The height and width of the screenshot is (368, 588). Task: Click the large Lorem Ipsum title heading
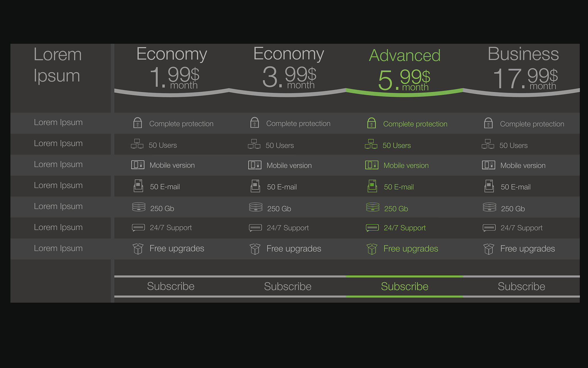(57, 65)
